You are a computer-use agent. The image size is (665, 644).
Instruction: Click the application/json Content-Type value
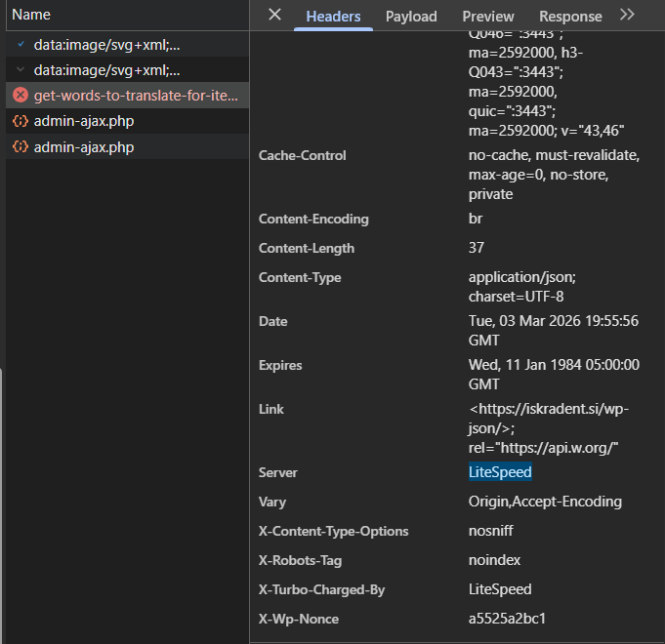pos(523,278)
